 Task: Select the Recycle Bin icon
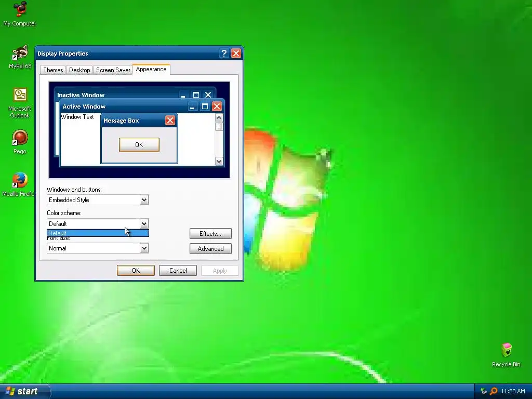point(506,355)
